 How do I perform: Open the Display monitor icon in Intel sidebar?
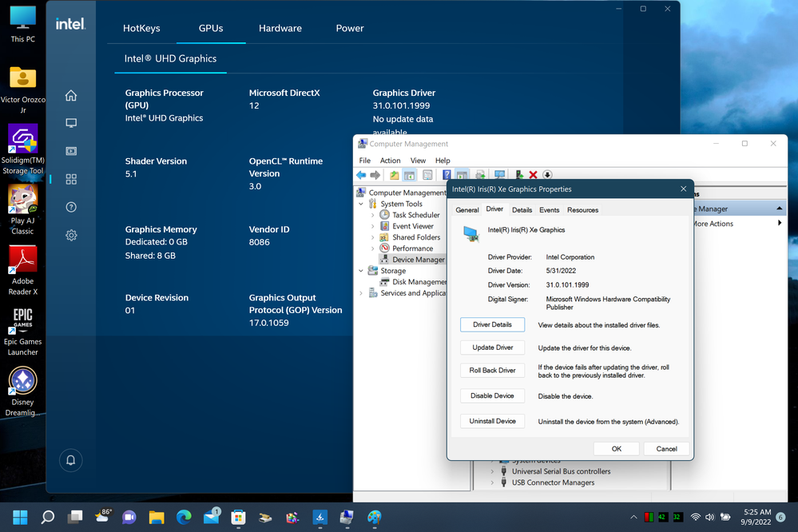click(71, 123)
